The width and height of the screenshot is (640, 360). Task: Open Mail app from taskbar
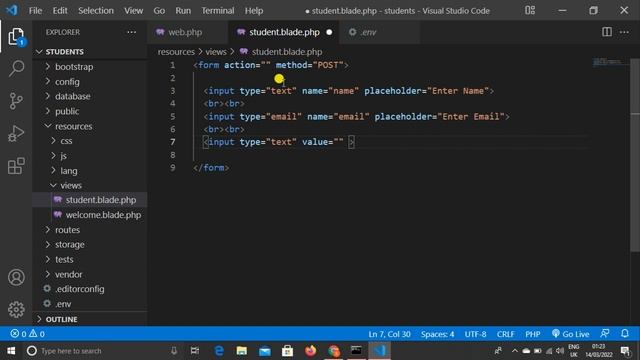(x=264, y=351)
